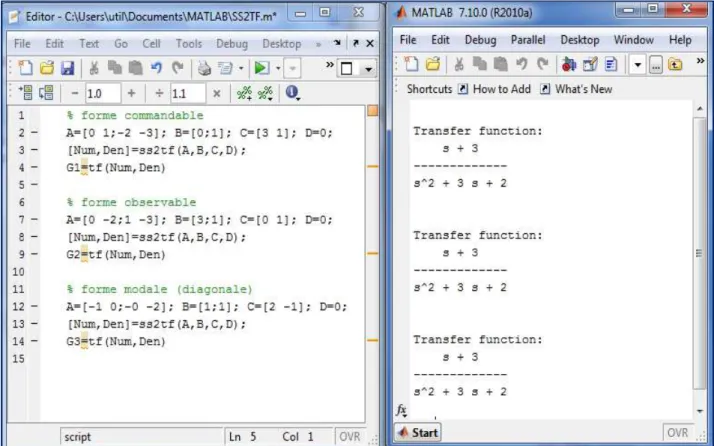The width and height of the screenshot is (714, 446).
Task: Click the Command Window scrollbar up arrow
Action: (x=699, y=108)
